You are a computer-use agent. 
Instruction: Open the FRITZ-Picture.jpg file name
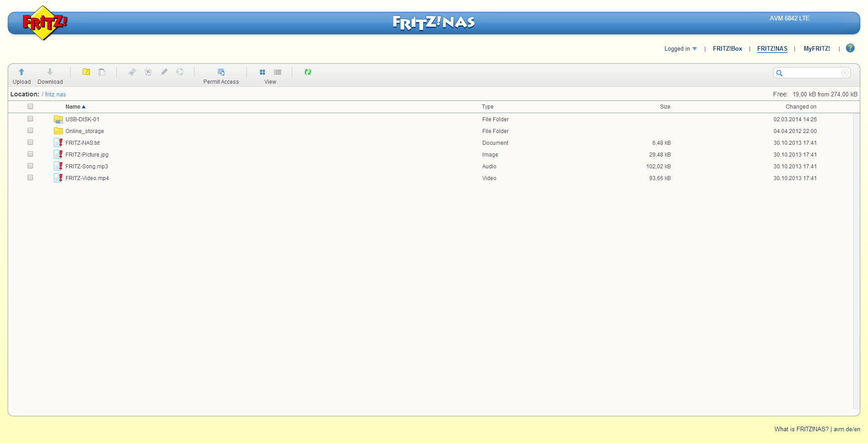pyautogui.click(x=87, y=155)
